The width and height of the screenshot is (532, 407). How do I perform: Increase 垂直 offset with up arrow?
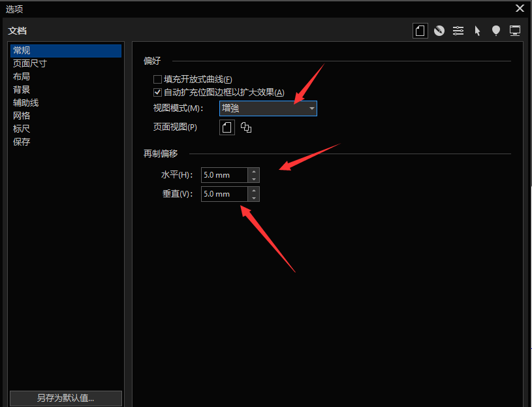[254, 190]
